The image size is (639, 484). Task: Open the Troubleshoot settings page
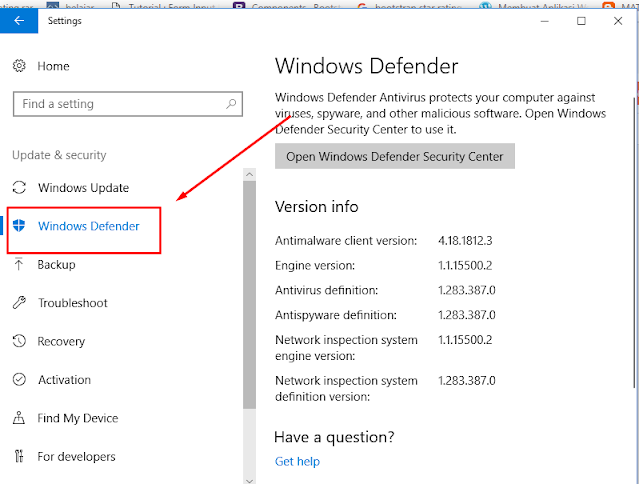pos(73,303)
